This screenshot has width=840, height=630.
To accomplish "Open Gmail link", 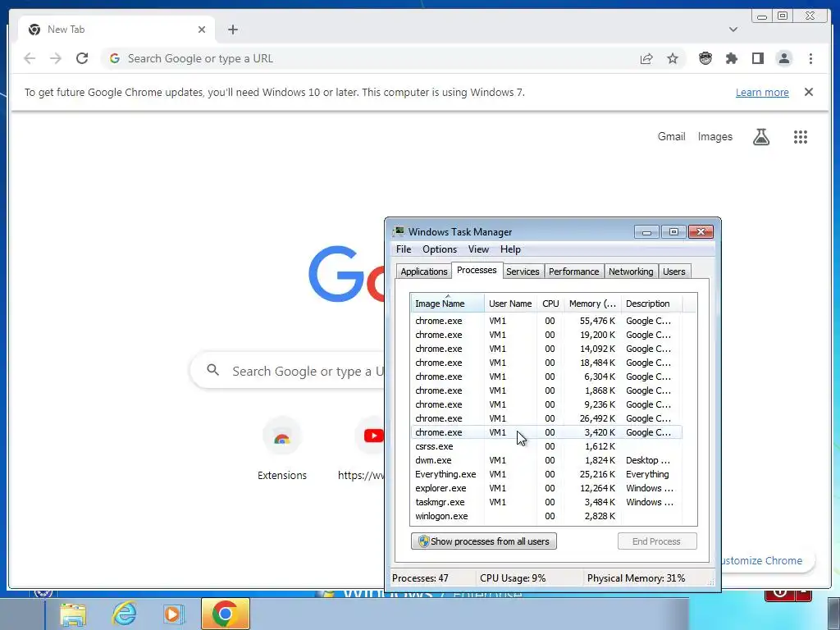I will pos(671,137).
